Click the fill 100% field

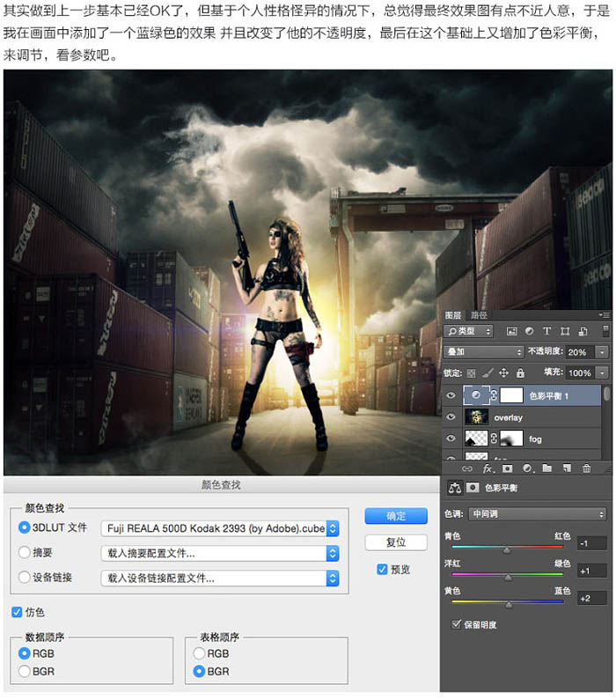click(x=580, y=372)
